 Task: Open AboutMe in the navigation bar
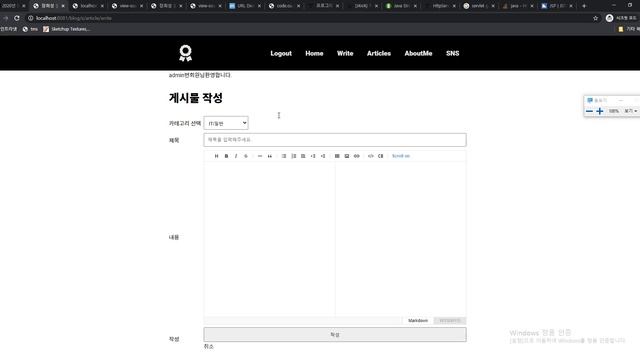(x=418, y=53)
